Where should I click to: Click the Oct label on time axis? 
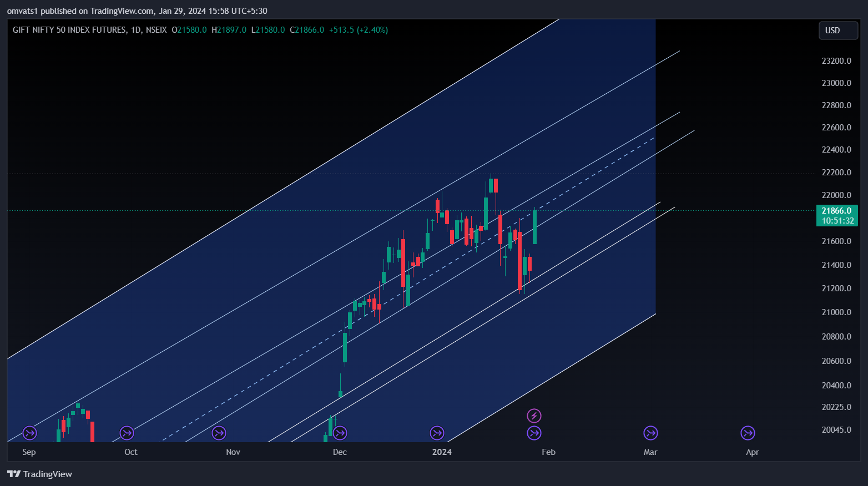point(131,452)
